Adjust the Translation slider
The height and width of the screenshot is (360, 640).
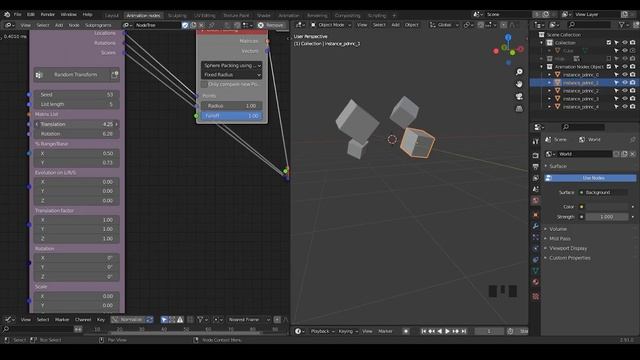click(x=76, y=124)
